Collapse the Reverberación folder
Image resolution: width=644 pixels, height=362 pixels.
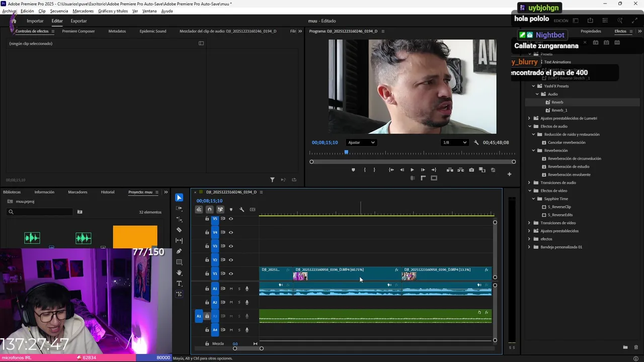(534, 150)
